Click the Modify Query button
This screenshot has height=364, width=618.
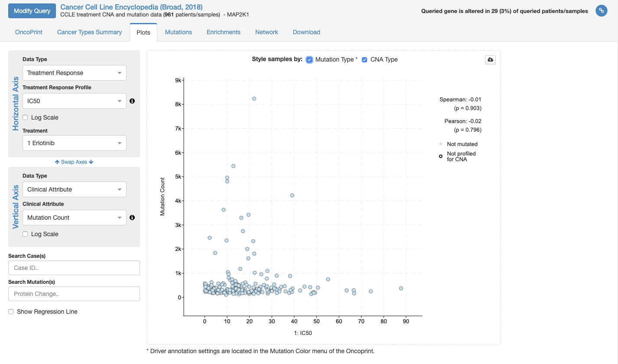[x=32, y=10]
